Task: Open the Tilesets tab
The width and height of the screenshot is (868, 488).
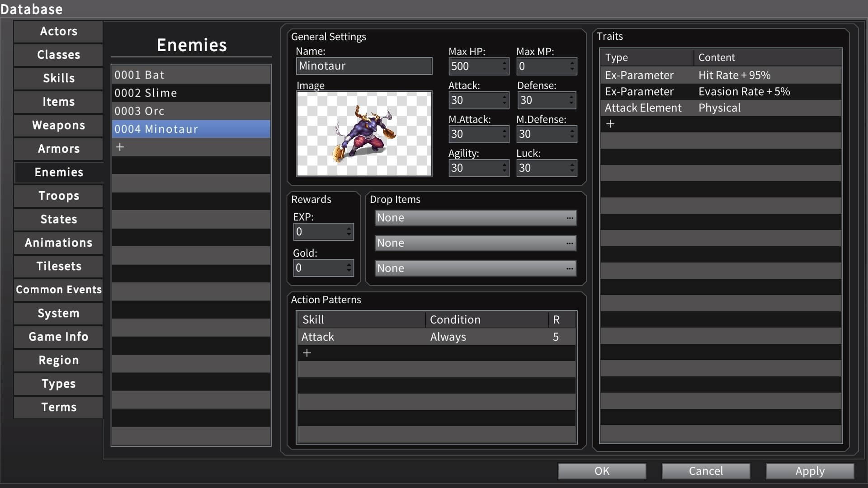Action: tap(59, 267)
